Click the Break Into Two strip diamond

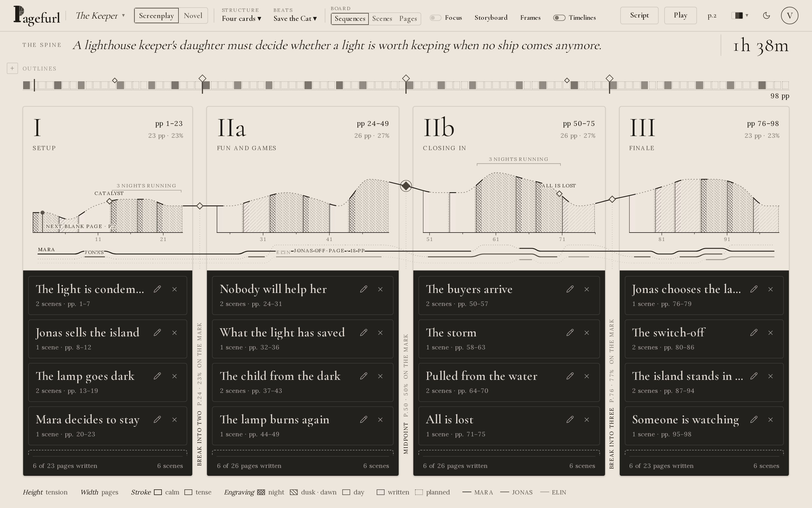(x=202, y=79)
